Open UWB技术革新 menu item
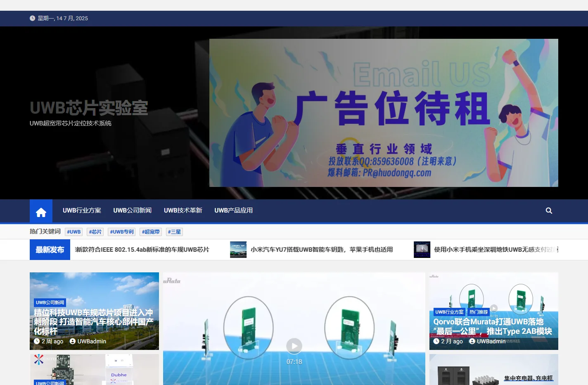The height and width of the screenshot is (385, 588). 183,210
